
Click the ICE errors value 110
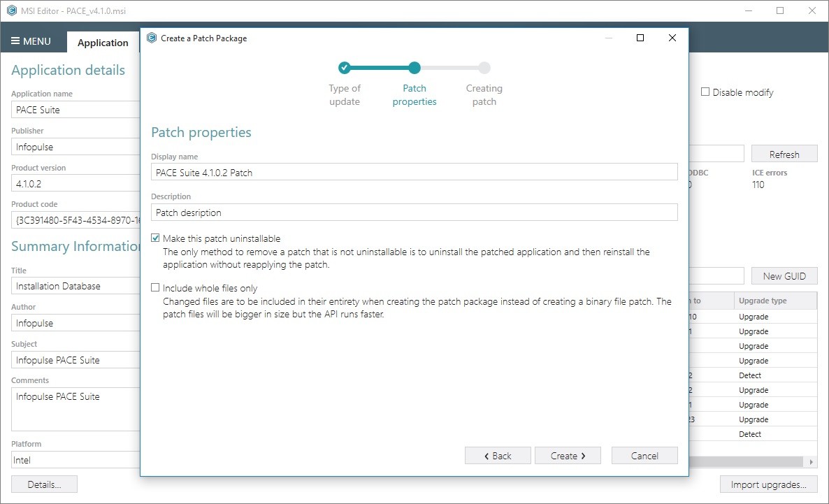tap(758, 185)
